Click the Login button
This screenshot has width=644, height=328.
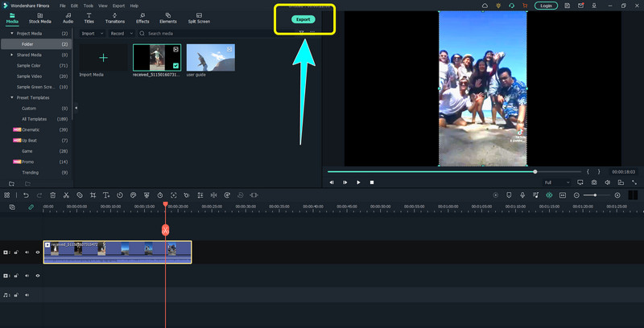click(547, 6)
